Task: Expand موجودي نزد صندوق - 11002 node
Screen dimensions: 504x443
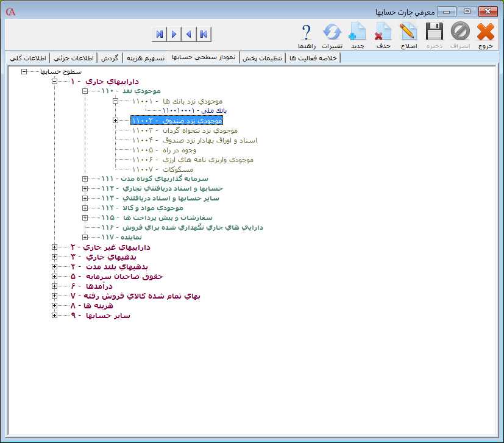Action: tap(115, 121)
